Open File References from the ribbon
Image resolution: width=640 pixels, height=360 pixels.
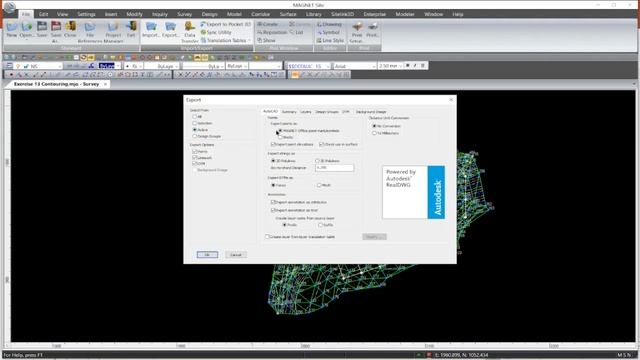(x=90, y=32)
